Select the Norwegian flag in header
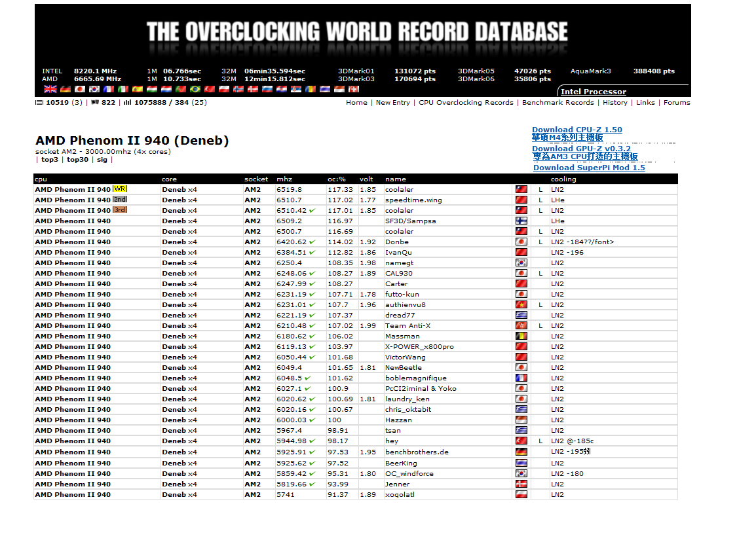756x546 pixels. pyautogui.click(x=238, y=89)
